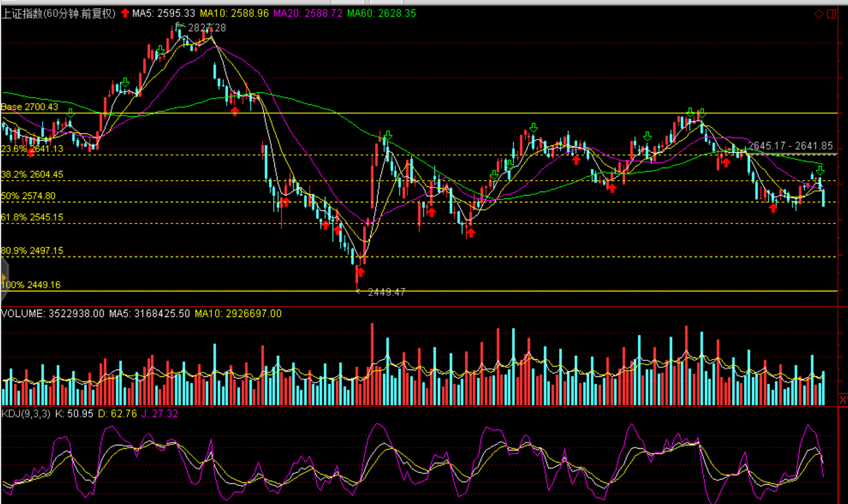Click the red split-panel layout icon
The image size is (848, 504).
tap(831, 14)
